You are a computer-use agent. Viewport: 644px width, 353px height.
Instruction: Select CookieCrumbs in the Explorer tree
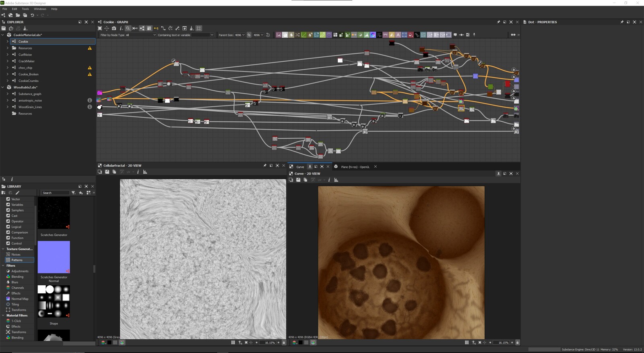[x=29, y=81]
